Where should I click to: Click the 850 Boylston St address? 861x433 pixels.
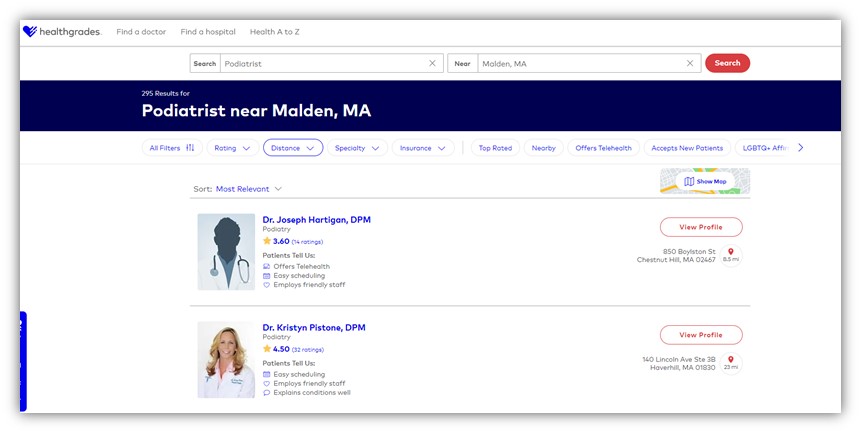pyautogui.click(x=676, y=255)
